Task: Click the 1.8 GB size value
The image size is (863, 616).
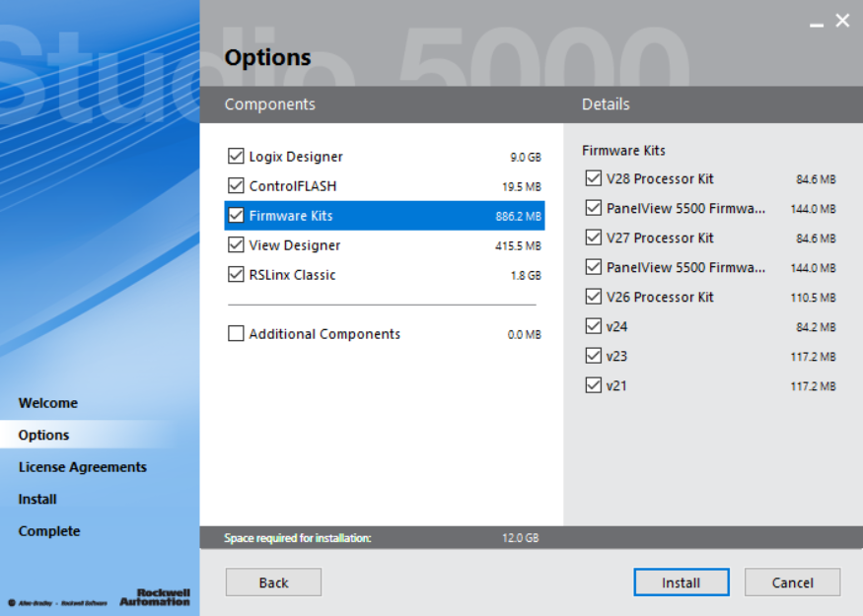Action: pyautogui.click(x=526, y=276)
